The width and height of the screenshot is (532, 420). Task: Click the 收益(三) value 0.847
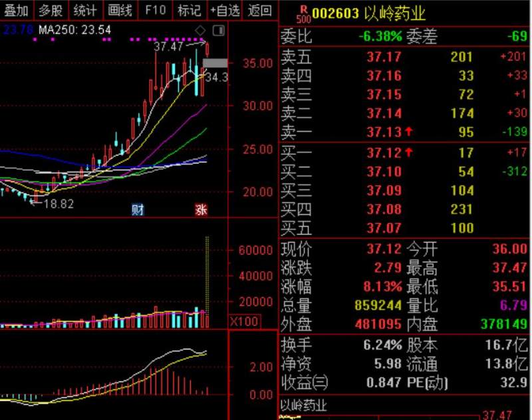pyautogui.click(x=384, y=383)
